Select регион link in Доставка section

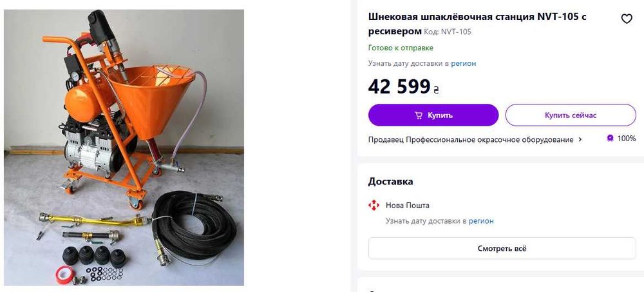pyautogui.click(x=481, y=221)
